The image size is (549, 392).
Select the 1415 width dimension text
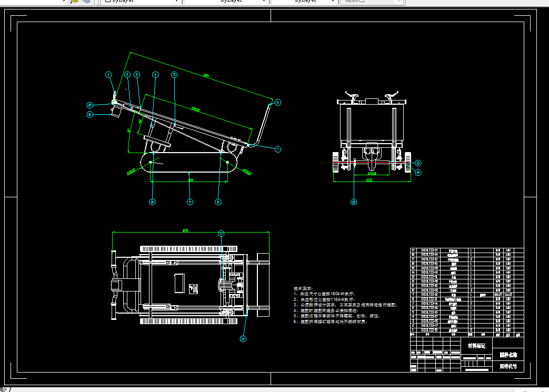coord(369,180)
